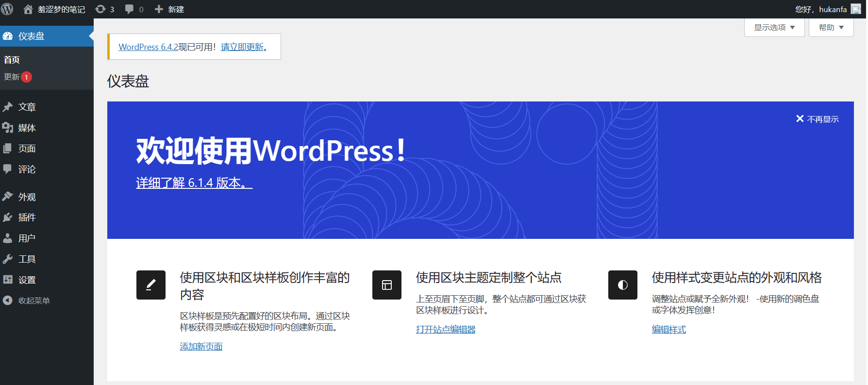The width and height of the screenshot is (868, 385).
Task: Click the 工具 wrench icon
Action: 8,259
